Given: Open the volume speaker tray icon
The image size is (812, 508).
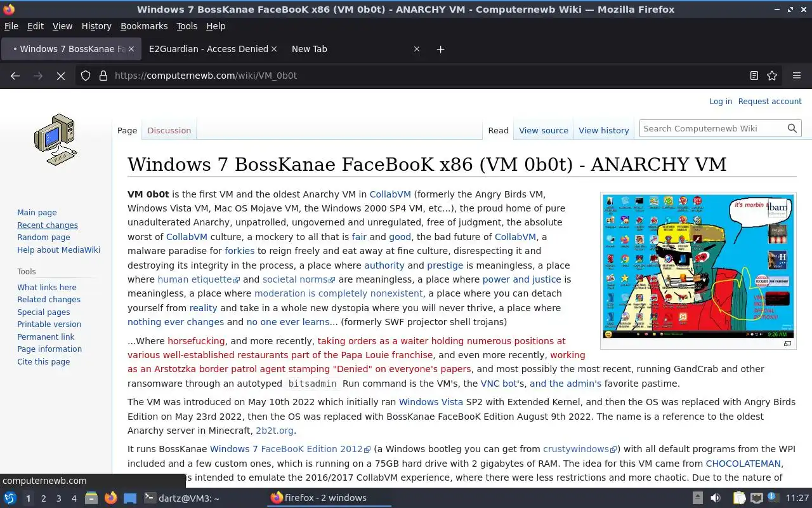Looking at the screenshot, I should click(x=716, y=498).
